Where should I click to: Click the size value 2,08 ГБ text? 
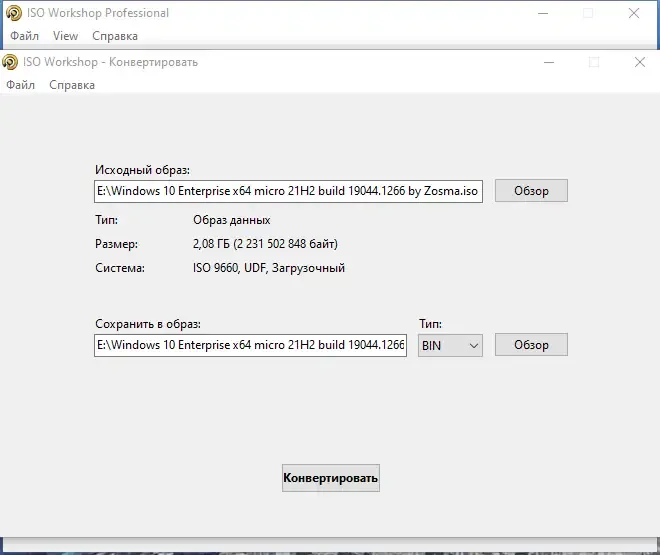click(x=265, y=244)
